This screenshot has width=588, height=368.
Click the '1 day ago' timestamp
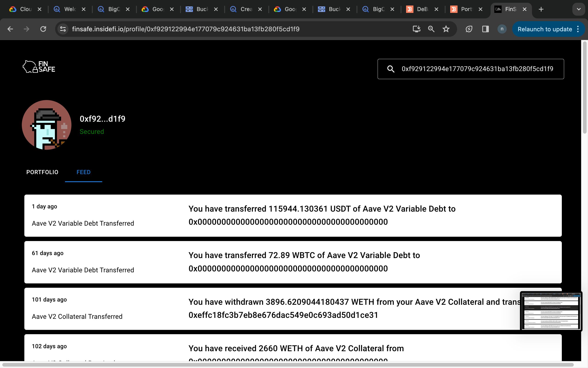(x=45, y=206)
